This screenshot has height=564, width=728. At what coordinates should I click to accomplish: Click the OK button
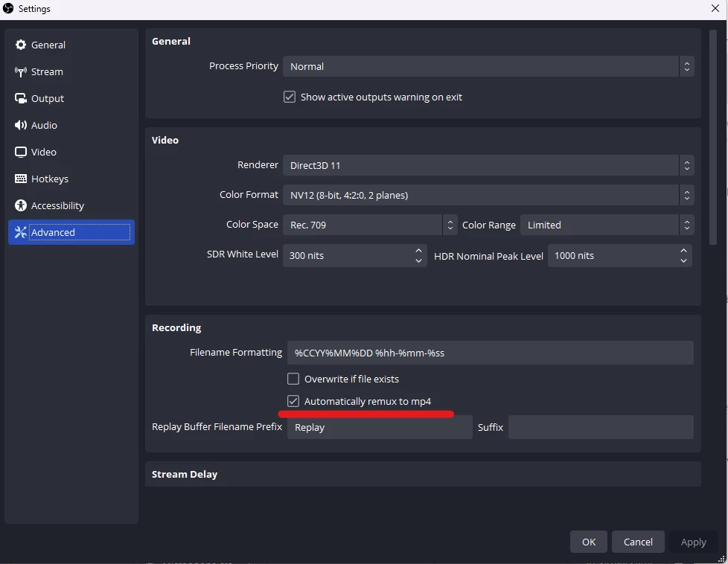click(x=589, y=542)
